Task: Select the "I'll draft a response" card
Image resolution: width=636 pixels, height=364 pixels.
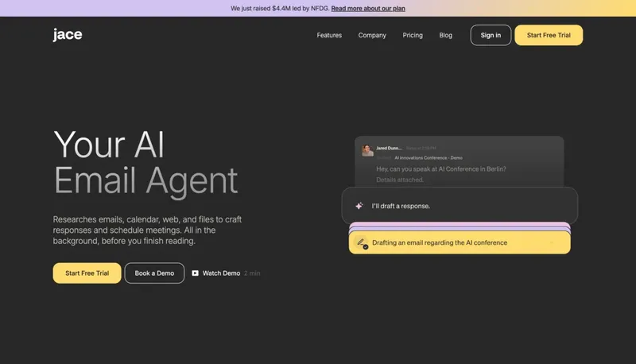Action: 460,206
